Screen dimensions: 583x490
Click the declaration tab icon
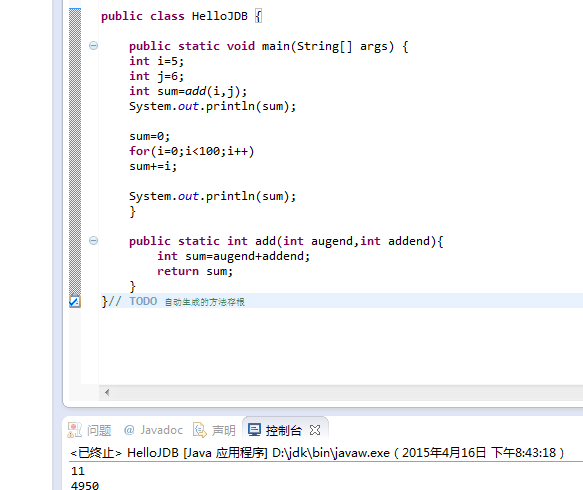tap(200, 430)
